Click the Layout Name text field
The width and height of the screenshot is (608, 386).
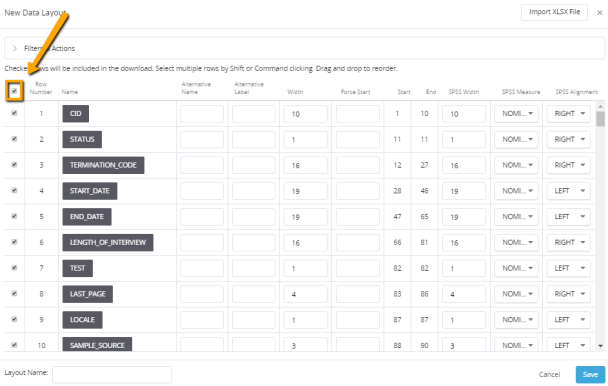(x=112, y=375)
